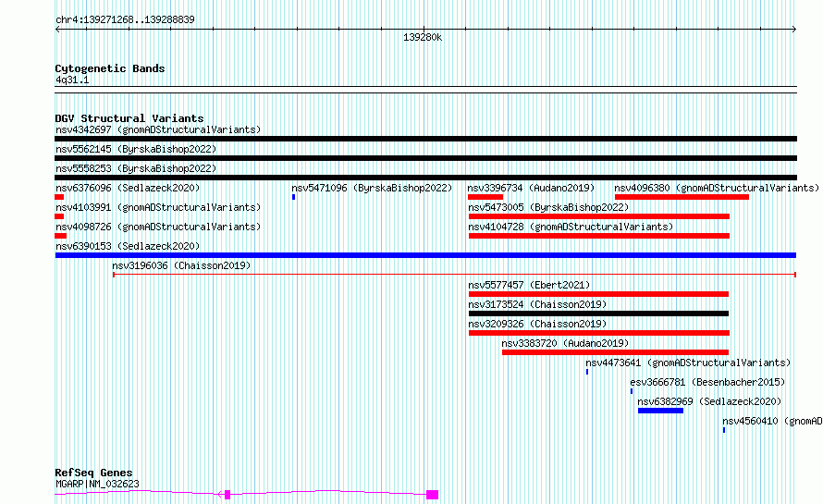Open the nsv3396734 Audano2019 label
This screenshot has height=504, width=823.
[x=531, y=188]
